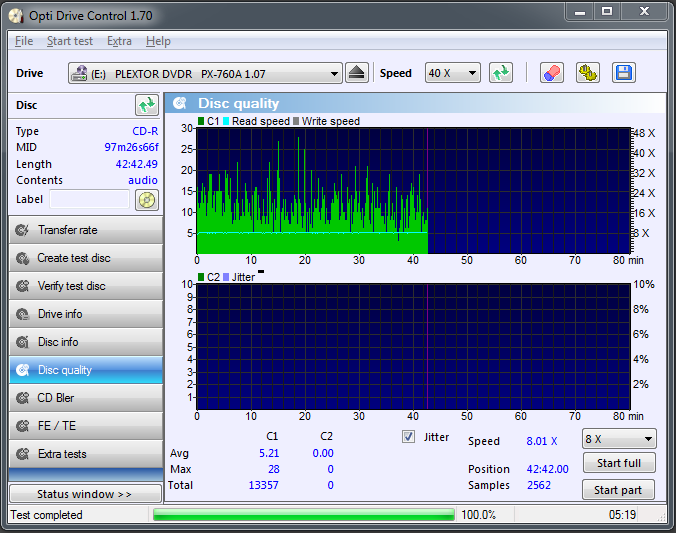Expand the Status window
The image size is (676, 533).
(x=85, y=494)
